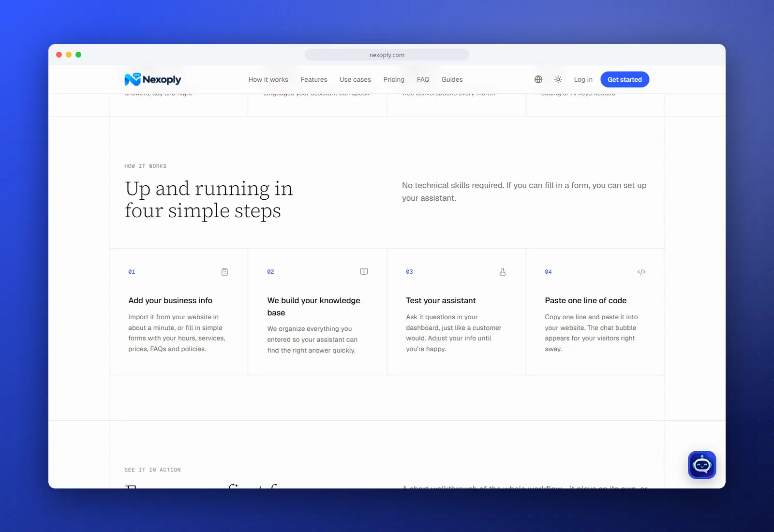This screenshot has width=774, height=532.
Task: Navigate to Pricing
Action: pos(394,79)
